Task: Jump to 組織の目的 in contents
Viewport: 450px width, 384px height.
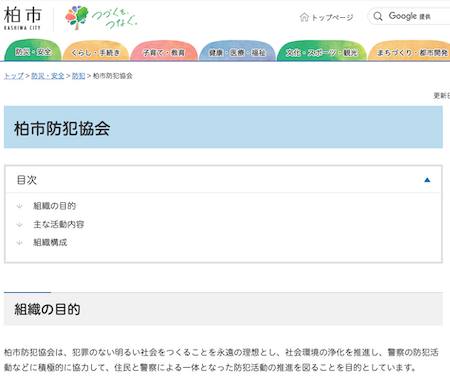Action: coord(54,206)
